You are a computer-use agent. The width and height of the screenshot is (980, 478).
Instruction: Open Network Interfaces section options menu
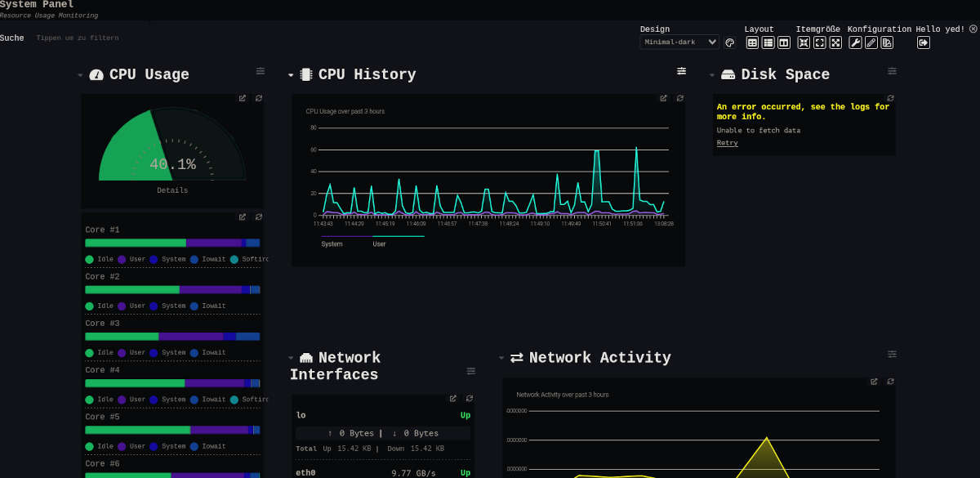pyautogui.click(x=471, y=371)
